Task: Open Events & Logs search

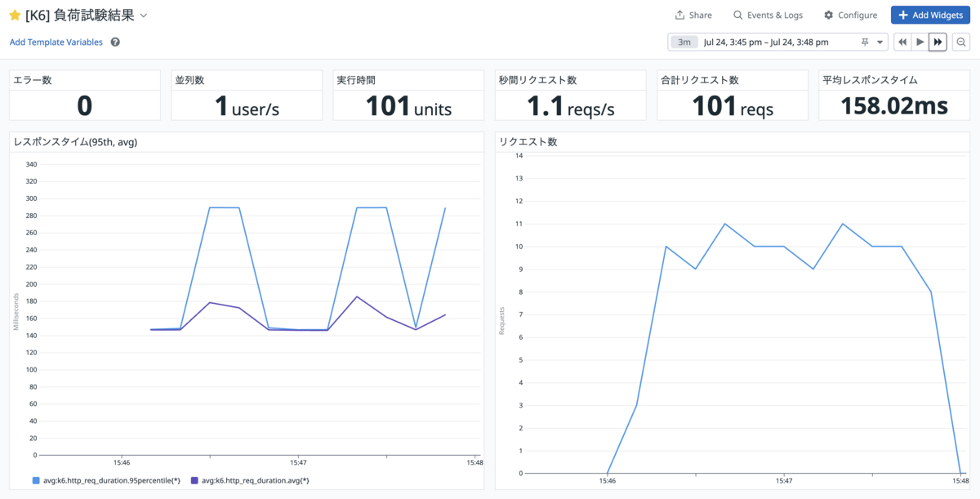Action: pyautogui.click(x=768, y=16)
